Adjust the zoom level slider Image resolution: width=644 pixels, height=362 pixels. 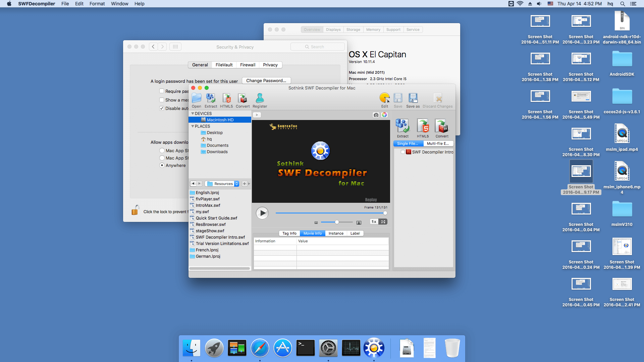point(337,222)
